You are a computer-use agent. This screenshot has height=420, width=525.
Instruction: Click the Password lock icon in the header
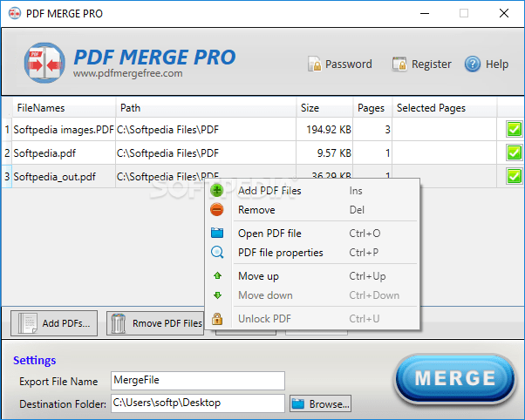(315, 64)
